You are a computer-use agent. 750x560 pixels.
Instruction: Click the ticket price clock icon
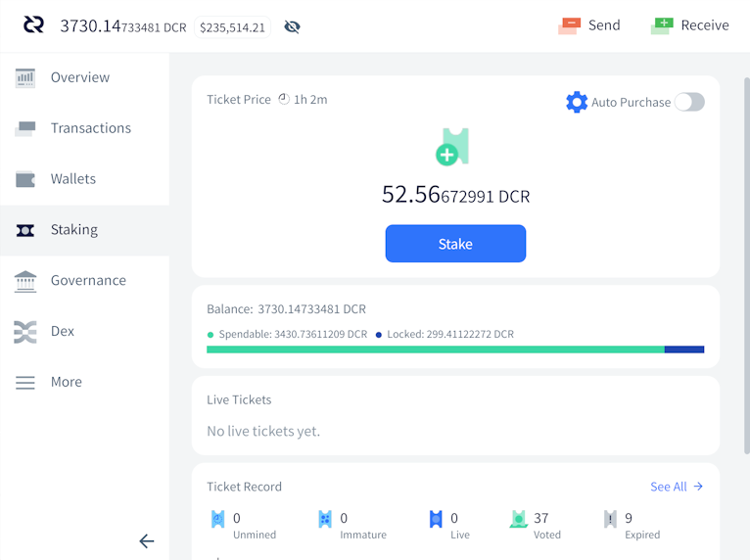(x=284, y=99)
